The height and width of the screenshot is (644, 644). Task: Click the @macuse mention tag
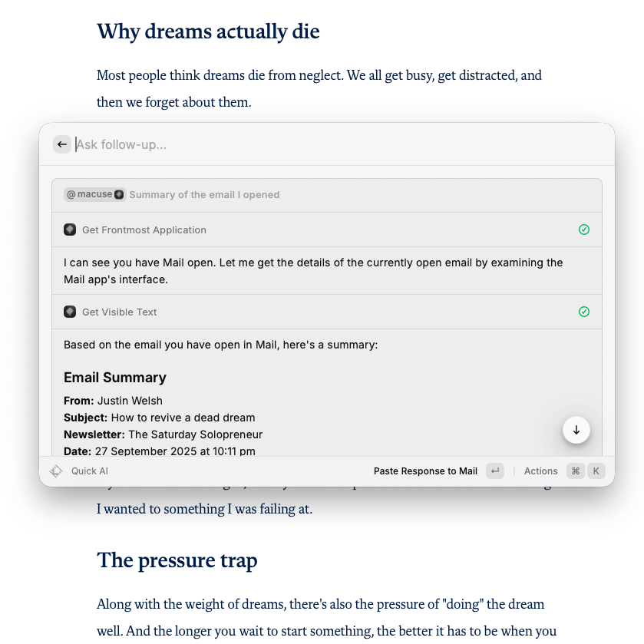coord(90,195)
